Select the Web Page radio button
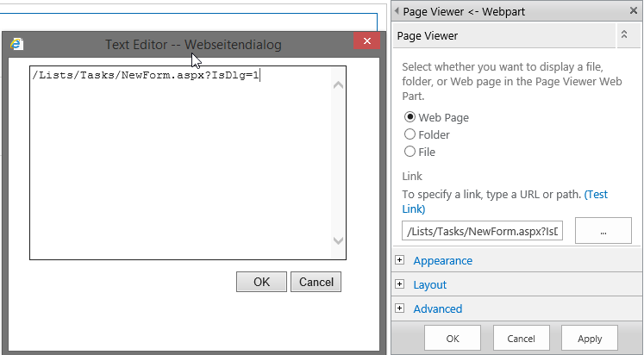Screen dimensions: 644x355 410,117
